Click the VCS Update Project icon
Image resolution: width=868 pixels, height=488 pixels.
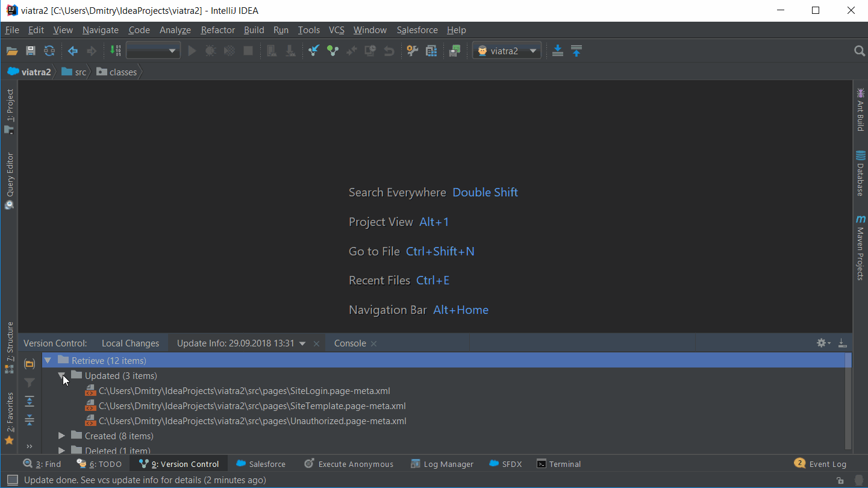(313, 51)
